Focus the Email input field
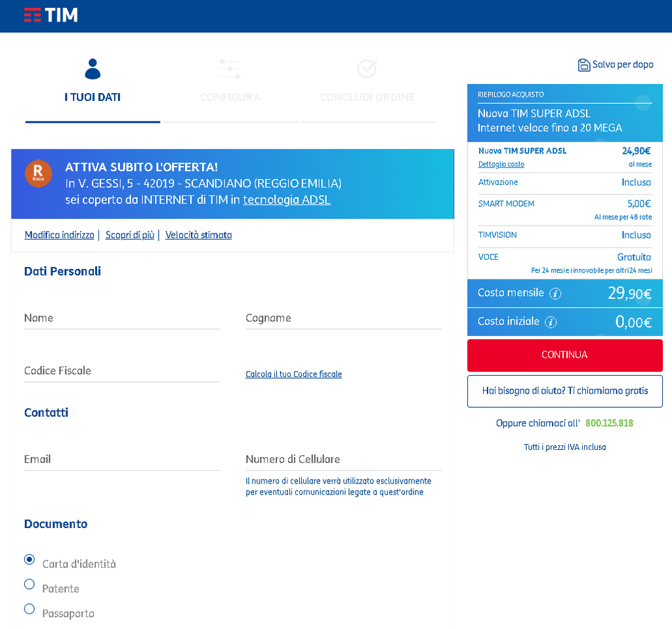The width and height of the screenshot is (672, 629). point(121,460)
